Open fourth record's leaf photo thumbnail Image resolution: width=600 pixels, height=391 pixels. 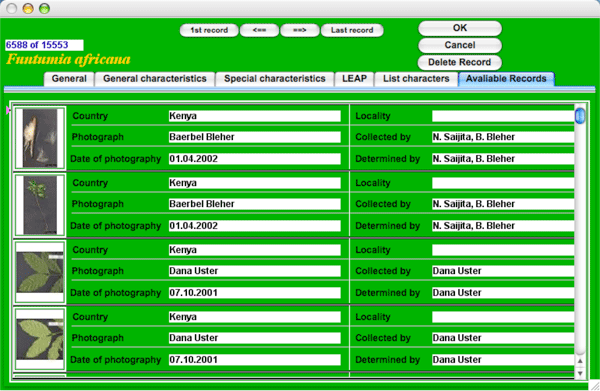click(x=40, y=339)
